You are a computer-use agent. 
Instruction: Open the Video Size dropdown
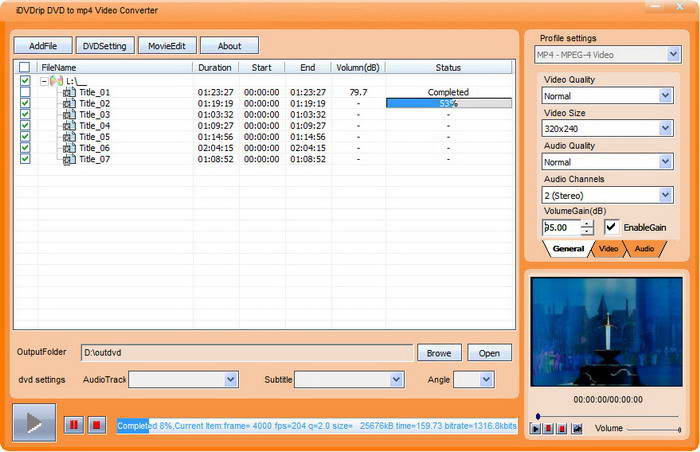coord(666,129)
